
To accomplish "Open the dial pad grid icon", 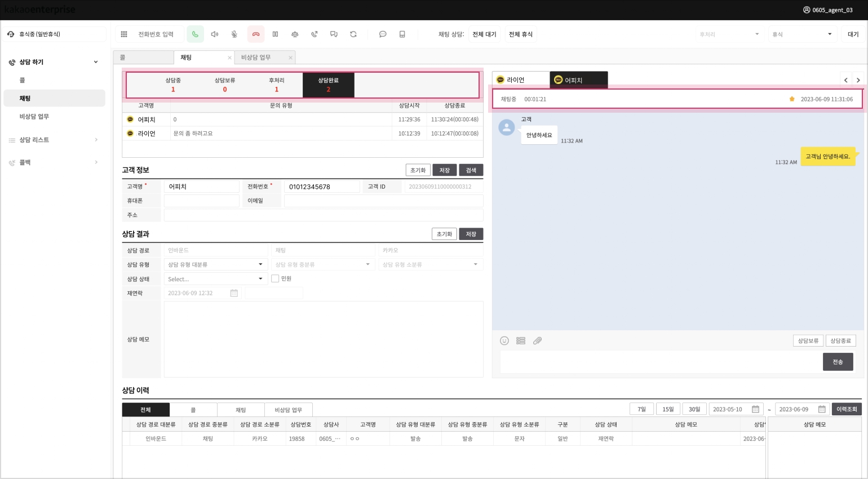I will tap(124, 34).
